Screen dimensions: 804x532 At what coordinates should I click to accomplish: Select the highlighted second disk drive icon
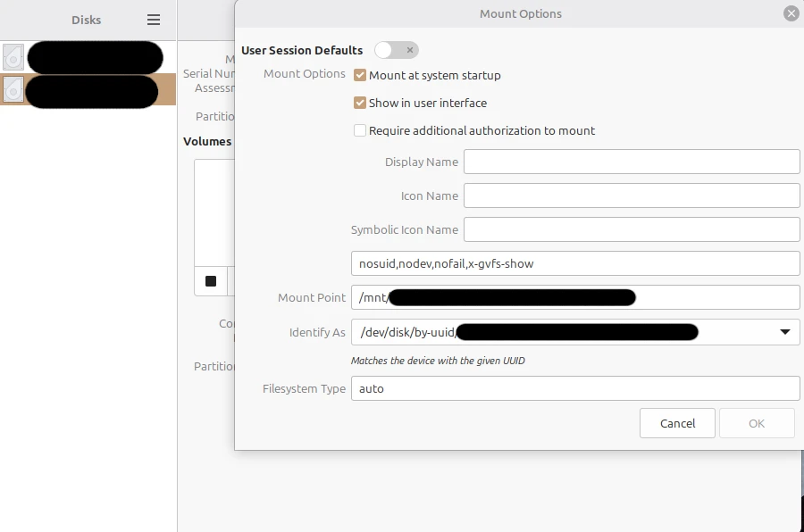click(13, 89)
